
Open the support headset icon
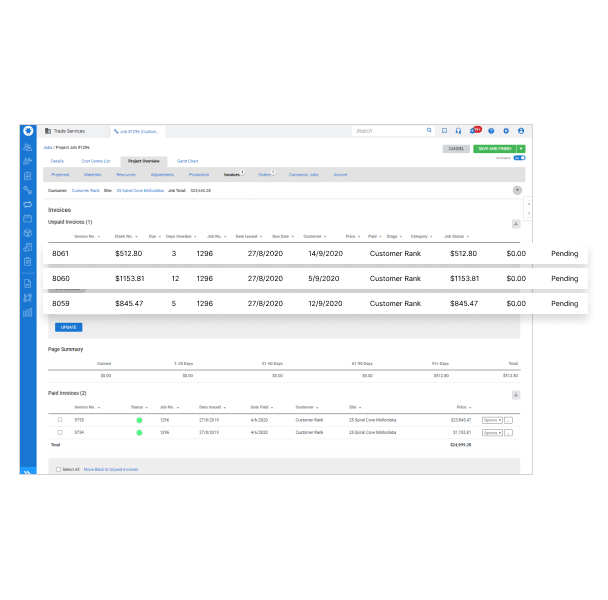coord(458,131)
